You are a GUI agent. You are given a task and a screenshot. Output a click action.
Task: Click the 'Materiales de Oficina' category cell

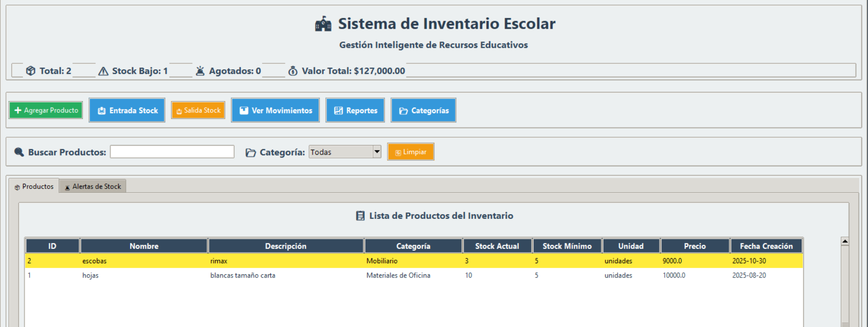coord(398,275)
